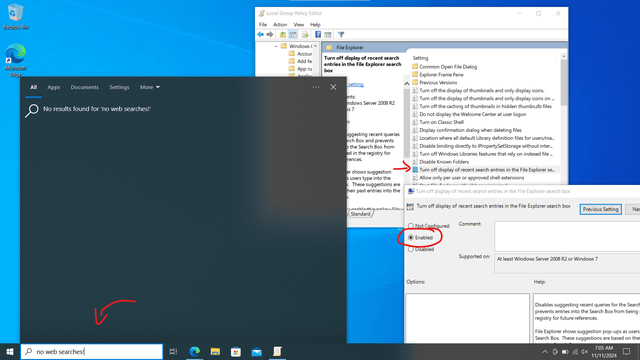Viewport: 640px width, 360px height.
Task: Expand the More dropdown in search panel
Action: pos(150,87)
